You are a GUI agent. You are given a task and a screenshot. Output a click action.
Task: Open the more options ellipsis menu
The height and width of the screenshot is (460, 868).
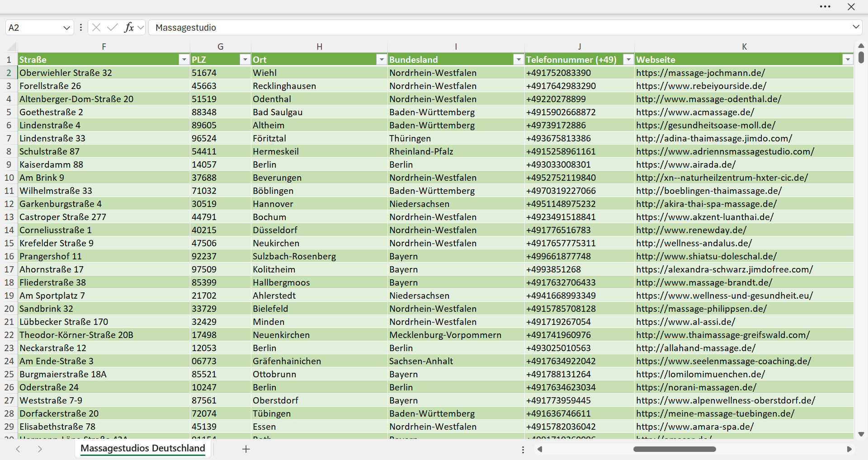(x=825, y=7)
